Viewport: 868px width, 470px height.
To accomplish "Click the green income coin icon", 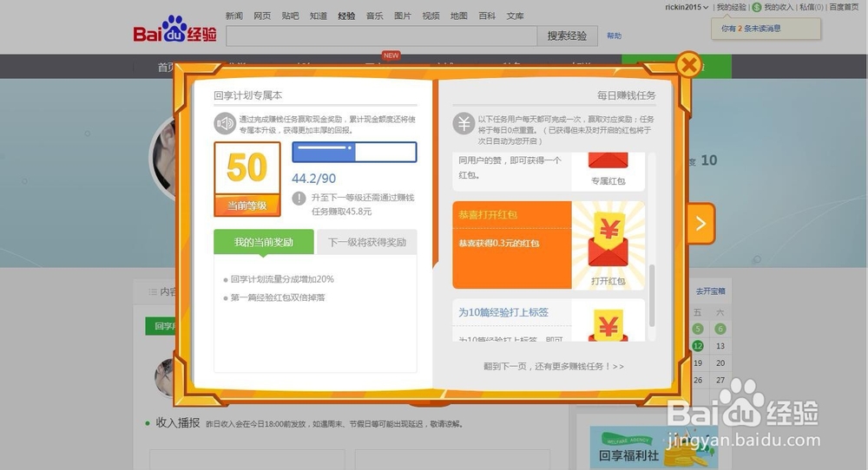I will (x=757, y=7).
